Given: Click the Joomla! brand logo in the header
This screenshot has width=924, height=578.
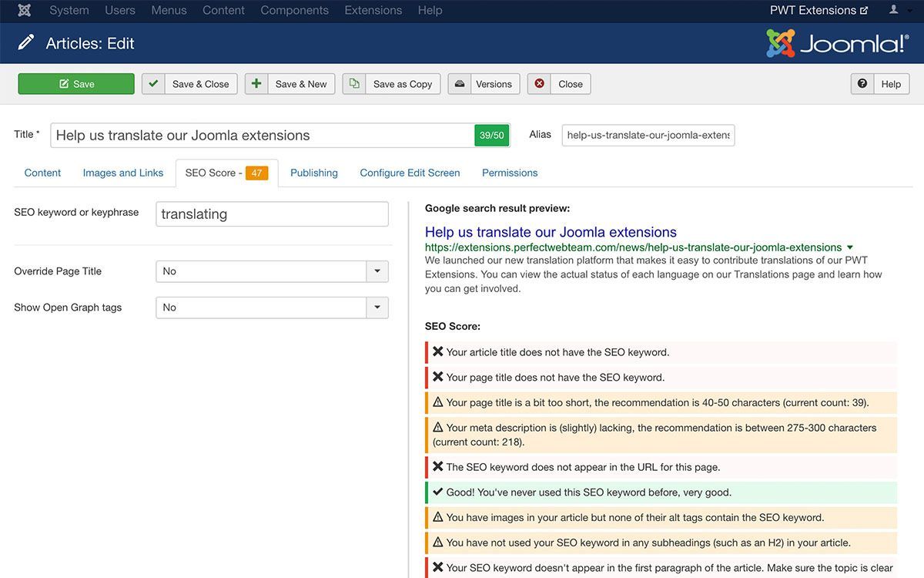Looking at the screenshot, I should pyautogui.click(x=838, y=43).
